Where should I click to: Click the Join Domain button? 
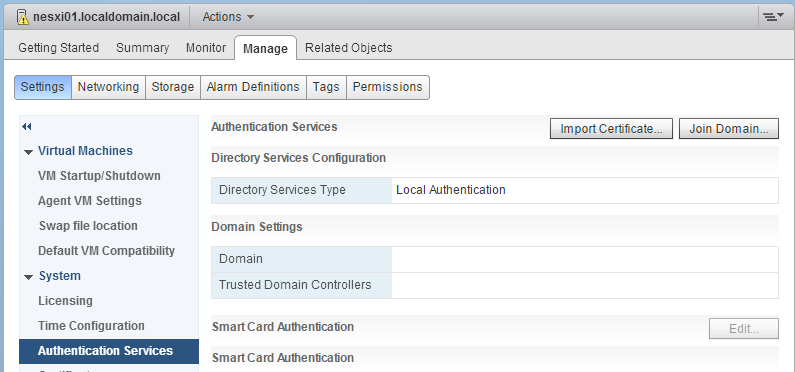pos(729,129)
